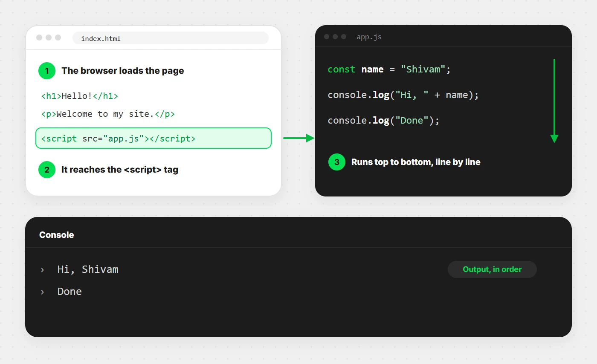Select the "The browser loads the page" heading
This screenshot has width=597, height=364.
(123, 71)
